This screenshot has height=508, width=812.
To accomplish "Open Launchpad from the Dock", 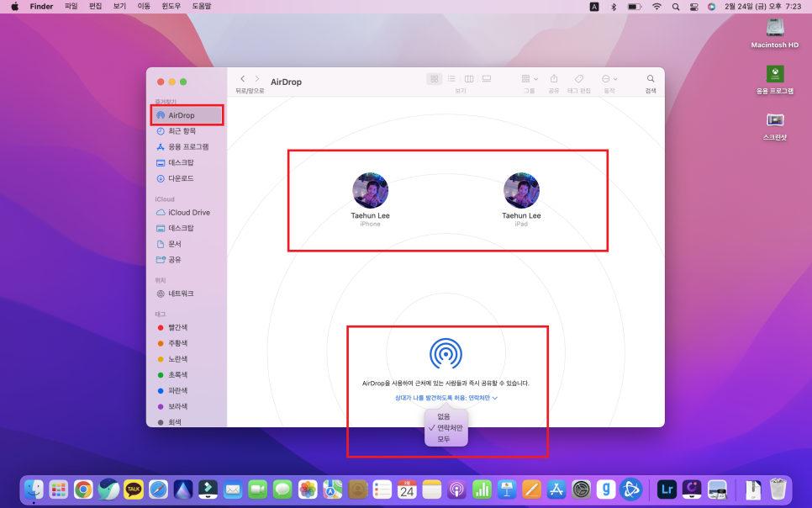I will click(x=59, y=489).
